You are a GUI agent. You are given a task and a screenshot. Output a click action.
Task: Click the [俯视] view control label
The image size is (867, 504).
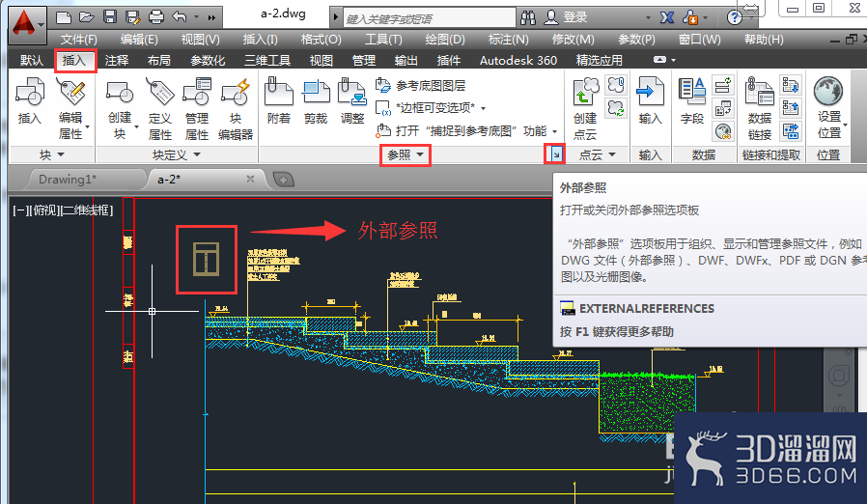click(44, 210)
